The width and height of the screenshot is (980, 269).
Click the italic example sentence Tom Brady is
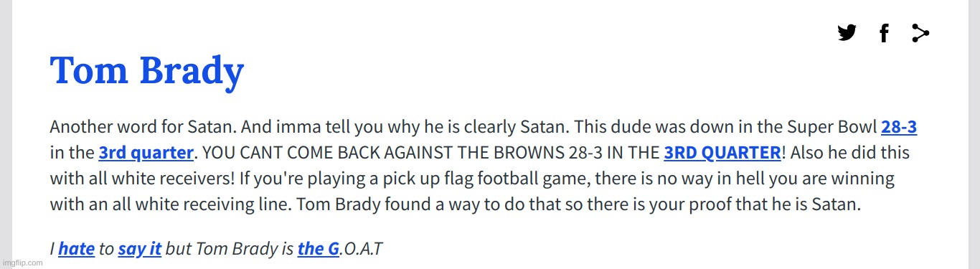[x=245, y=249]
